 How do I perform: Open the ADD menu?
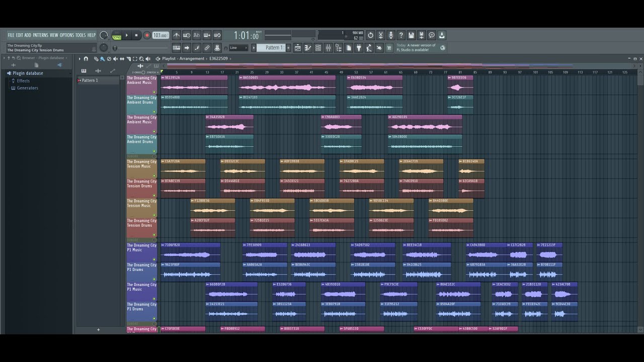(28, 35)
